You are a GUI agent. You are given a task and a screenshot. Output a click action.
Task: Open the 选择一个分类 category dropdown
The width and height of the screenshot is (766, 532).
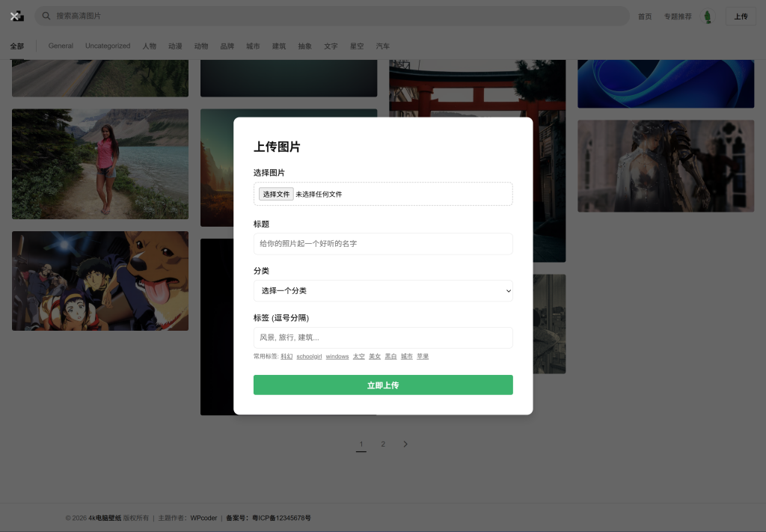[x=382, y=290]
